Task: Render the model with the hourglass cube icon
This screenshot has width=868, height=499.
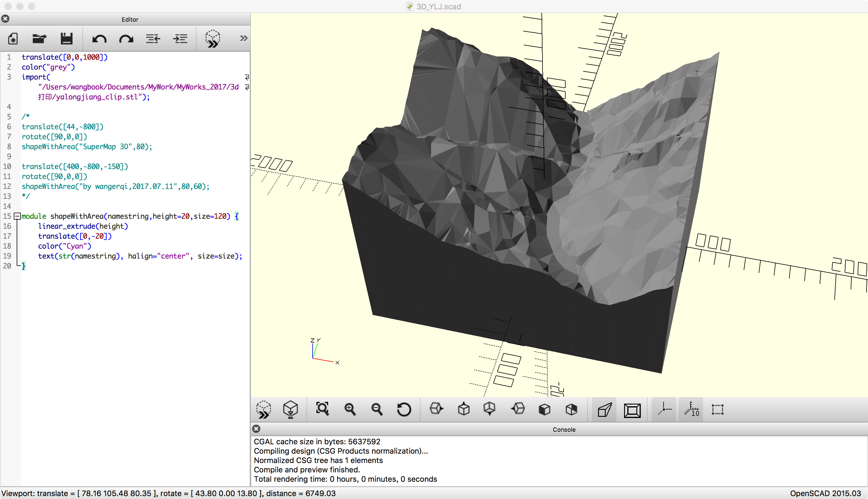Action: (x=291, y=409)
